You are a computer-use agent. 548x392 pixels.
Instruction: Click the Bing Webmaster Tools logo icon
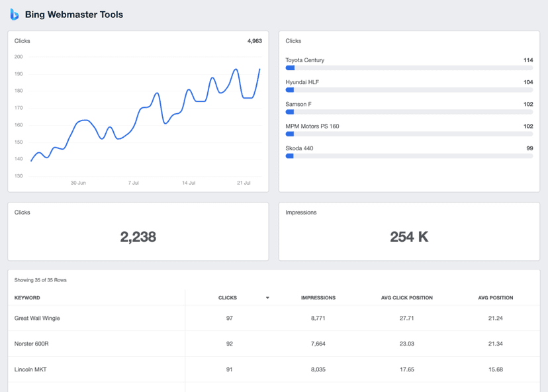tap(13, 14)
